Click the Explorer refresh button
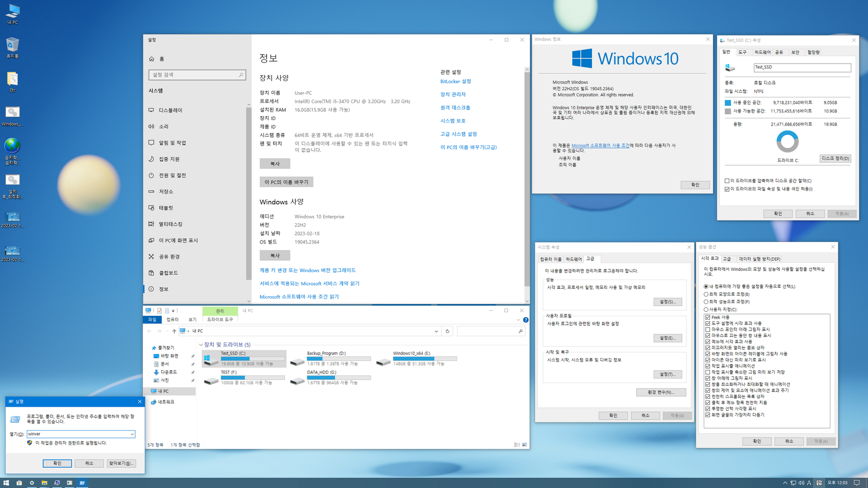 [448, 331]
